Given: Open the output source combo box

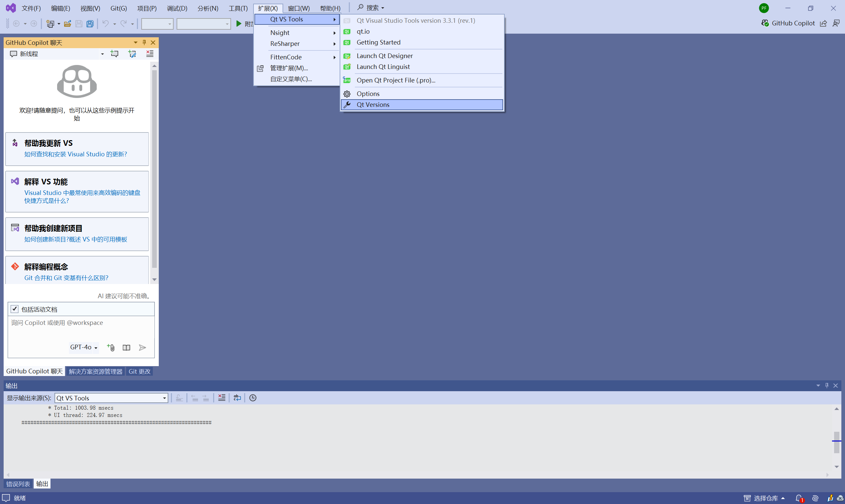Looking at the screenshot, I should (112, 398).
